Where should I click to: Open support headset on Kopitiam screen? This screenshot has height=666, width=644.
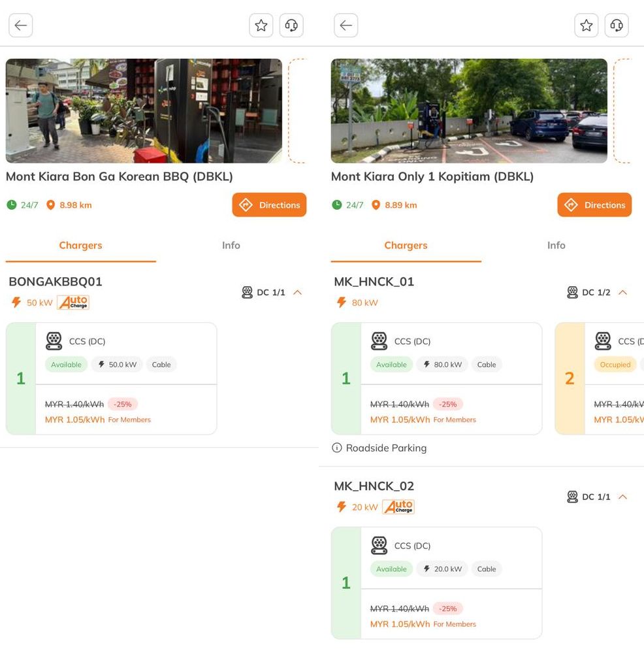[x=617, y=25]
